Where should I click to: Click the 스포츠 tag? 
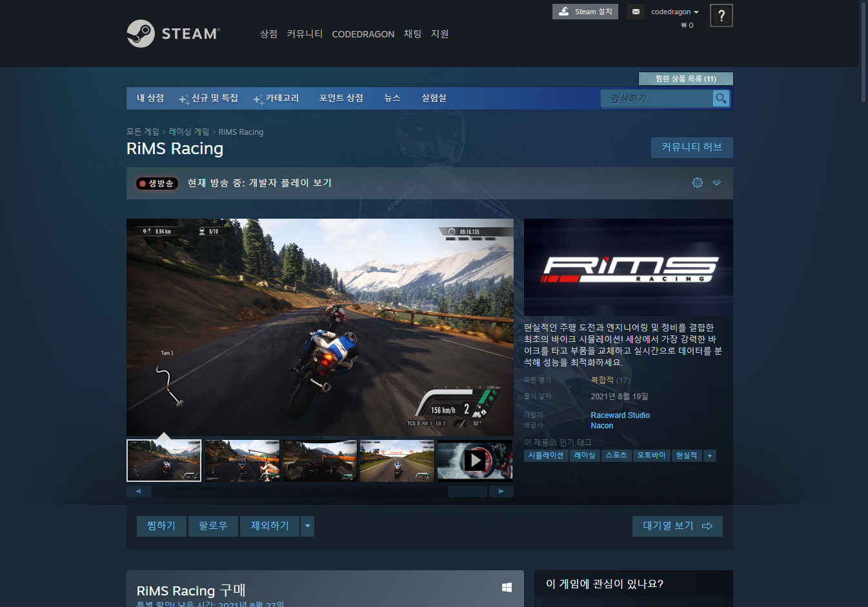point(616,455)
